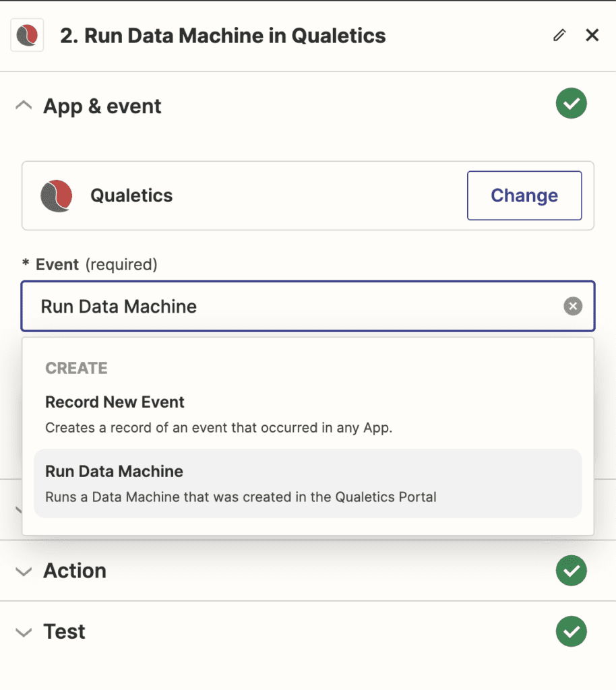Select Run Data Machine from the list
The height and width of the screenshot is (690, 616).
click(114, 471)
